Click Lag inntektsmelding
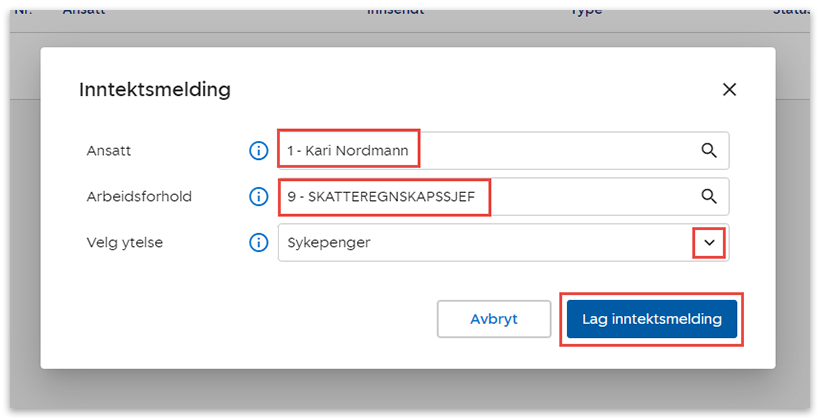 pyautogui.click(x=651, y=320)
